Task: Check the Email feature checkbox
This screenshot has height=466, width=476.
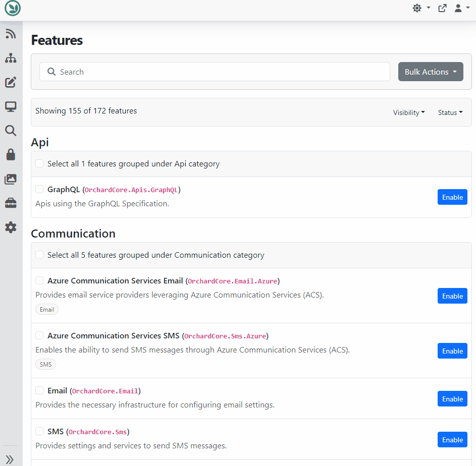Action: (x=39, y=390)
